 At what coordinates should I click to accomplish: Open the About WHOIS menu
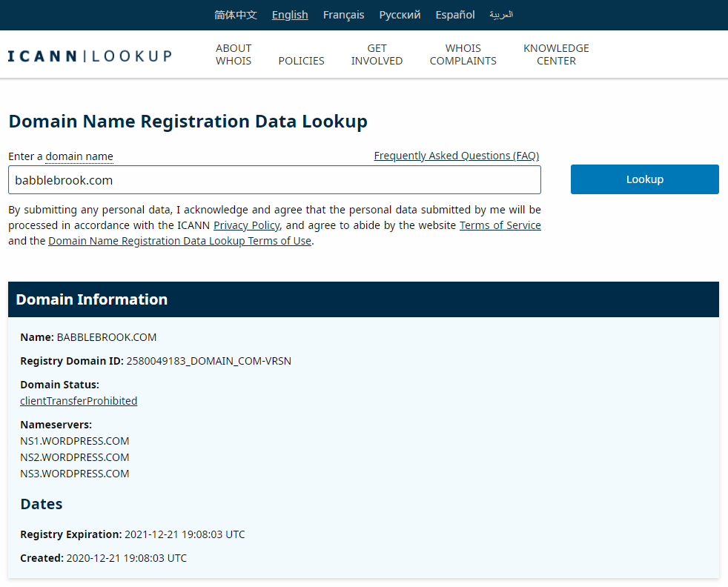click(233, 54)
